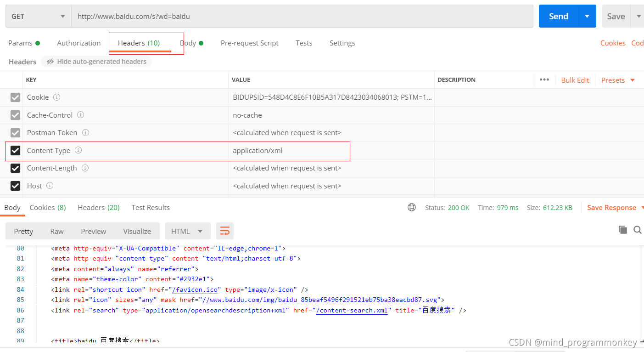Image resolution: width=644 pixels, height=352 pixels.
Task: Uncheck the Postman-Token header checkbox
Action: click(15, 133)
